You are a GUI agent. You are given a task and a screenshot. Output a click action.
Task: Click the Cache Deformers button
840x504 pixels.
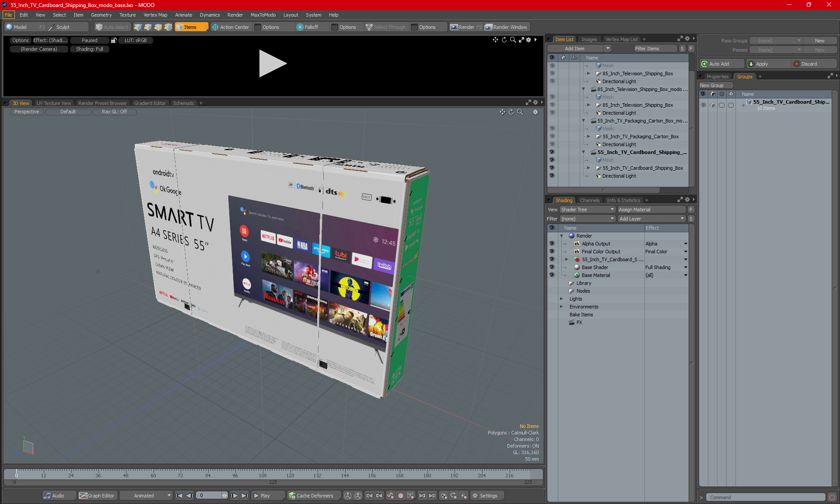click(x=311, y=496)
